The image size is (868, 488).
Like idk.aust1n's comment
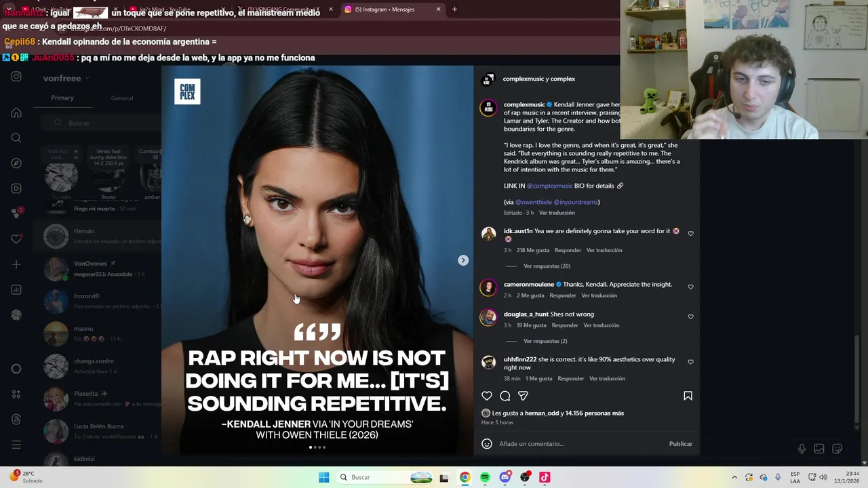(x=690, y=233)
